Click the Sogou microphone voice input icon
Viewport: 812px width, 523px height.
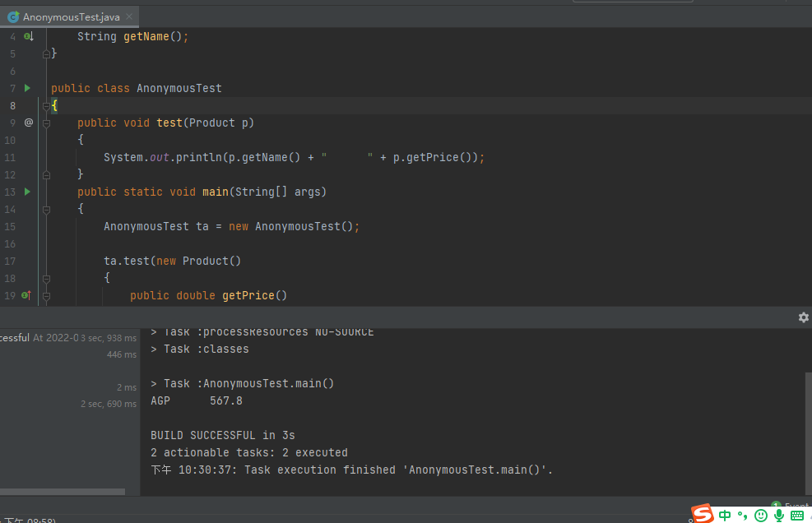pos(778,515)
